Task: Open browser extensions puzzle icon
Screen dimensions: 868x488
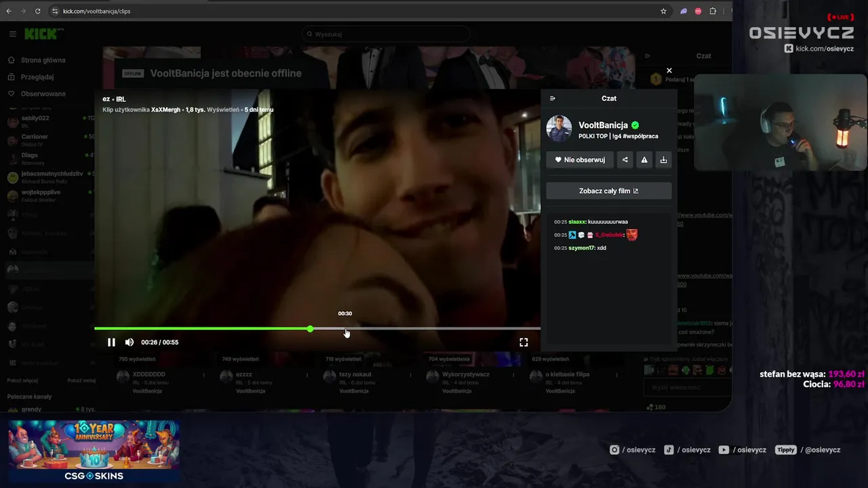Action: tap(713, 11)
